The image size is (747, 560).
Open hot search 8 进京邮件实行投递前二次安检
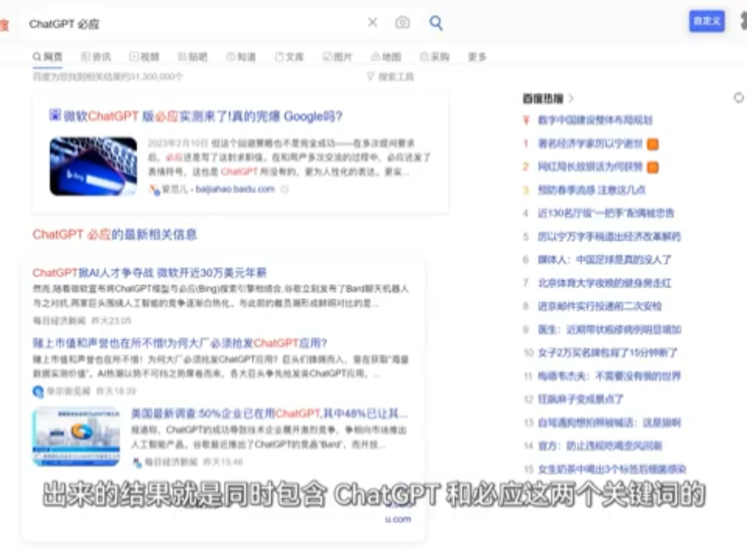point(600,306)
